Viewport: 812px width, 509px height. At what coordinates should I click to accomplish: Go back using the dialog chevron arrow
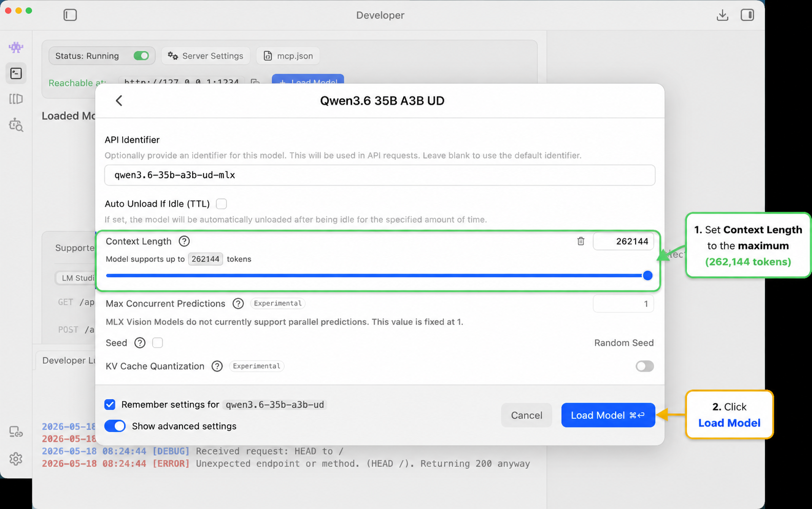pos(119,100)
